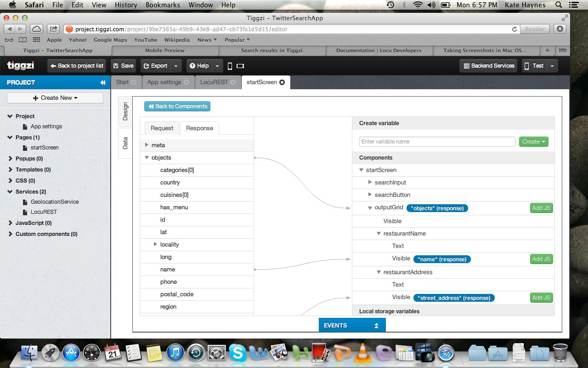
Task: Collapse the objects response node
Action: (x=147, y=158)
